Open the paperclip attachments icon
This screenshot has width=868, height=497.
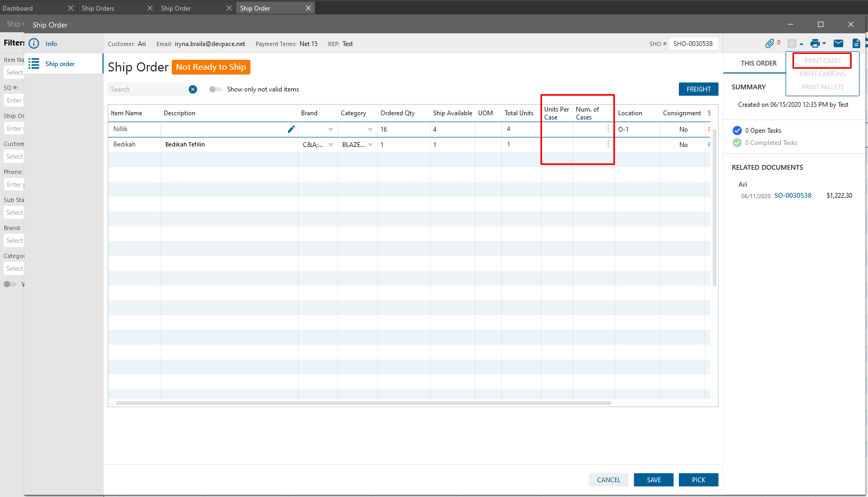pyautogui.click(x=770, y=43)
